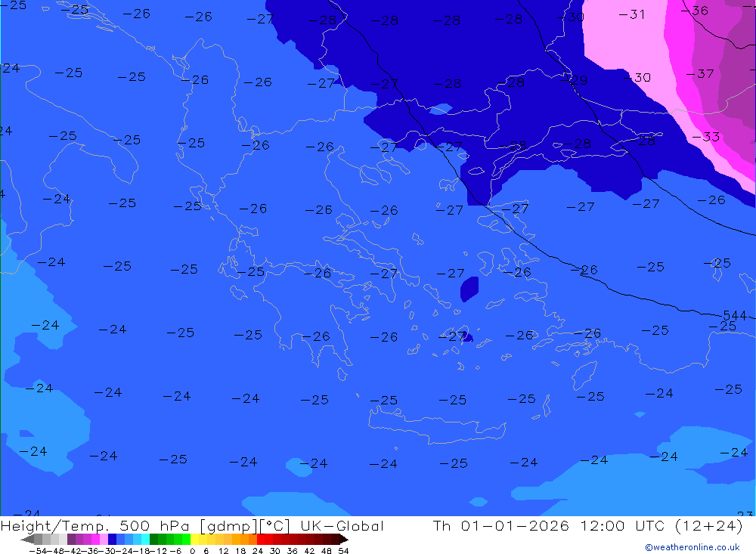
Task: Click the dark green swatch in the color legend
Action: coord(153,539)
